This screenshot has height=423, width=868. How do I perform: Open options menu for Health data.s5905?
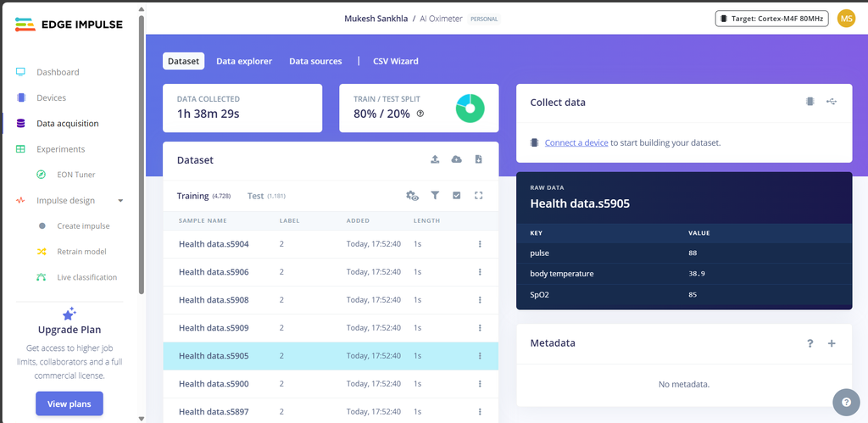click(480, 355)
